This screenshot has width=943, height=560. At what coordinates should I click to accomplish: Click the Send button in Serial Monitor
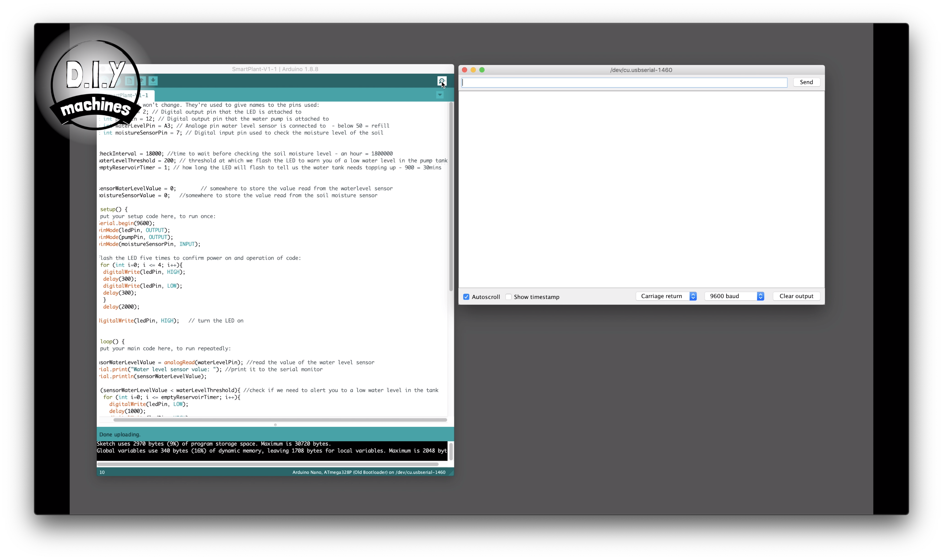click(x=806, y=81)
